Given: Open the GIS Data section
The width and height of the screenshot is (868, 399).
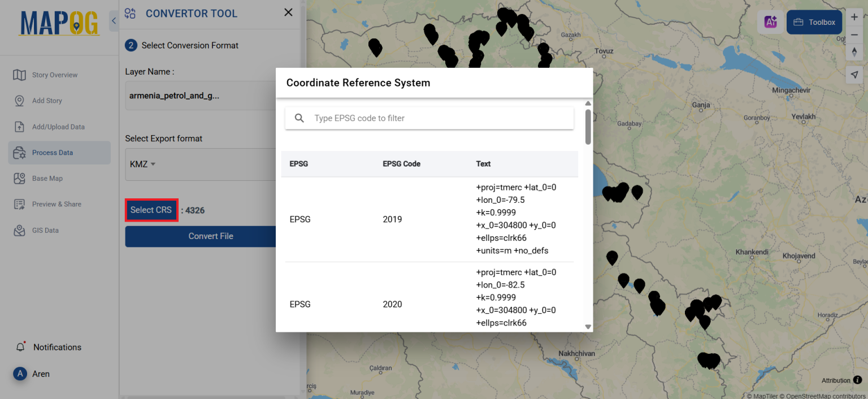Looking at the screenshot, I should pyautogui.click(x=20, y=230).
